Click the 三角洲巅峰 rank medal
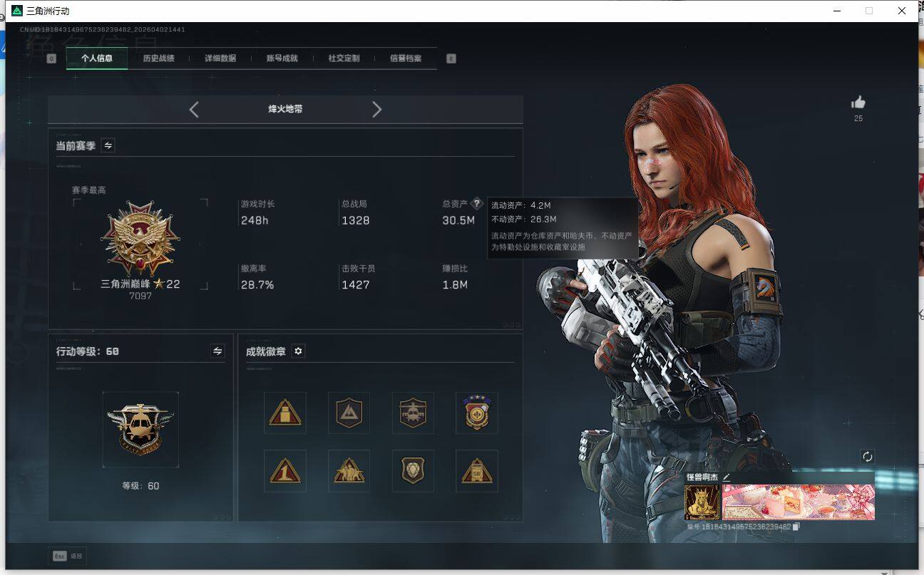Viewport: 924px width, 575px height. [x=140, y=239]
